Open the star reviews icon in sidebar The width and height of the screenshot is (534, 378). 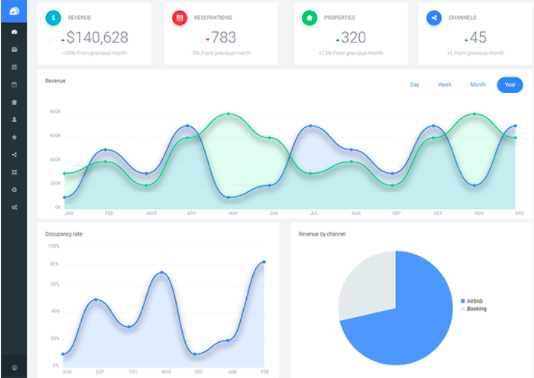pos(14,137)
